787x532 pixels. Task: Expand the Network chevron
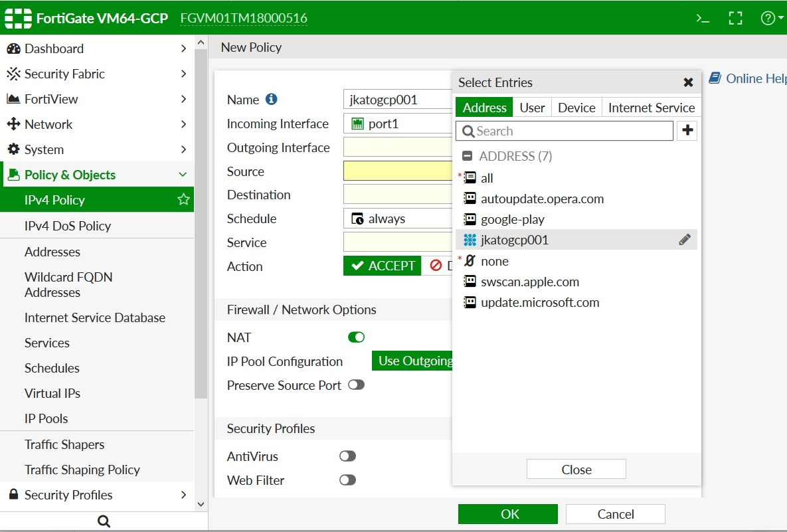(183, 124)
